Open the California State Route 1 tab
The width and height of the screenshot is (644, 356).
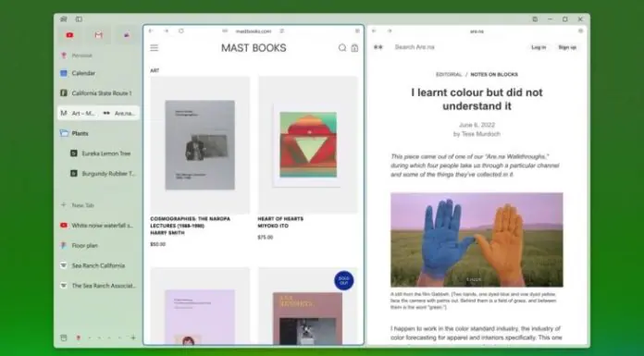[x=98, y=93]
